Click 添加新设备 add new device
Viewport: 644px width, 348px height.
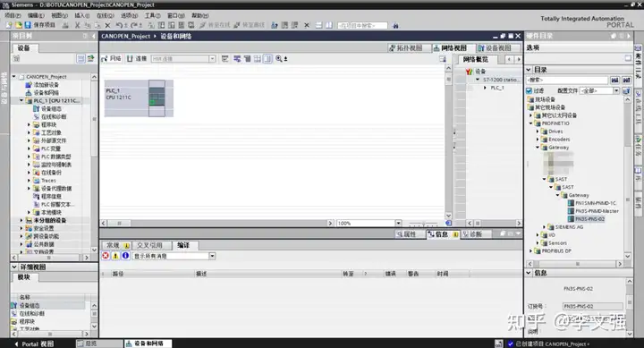pyautogui.click(x=42, y=85)
